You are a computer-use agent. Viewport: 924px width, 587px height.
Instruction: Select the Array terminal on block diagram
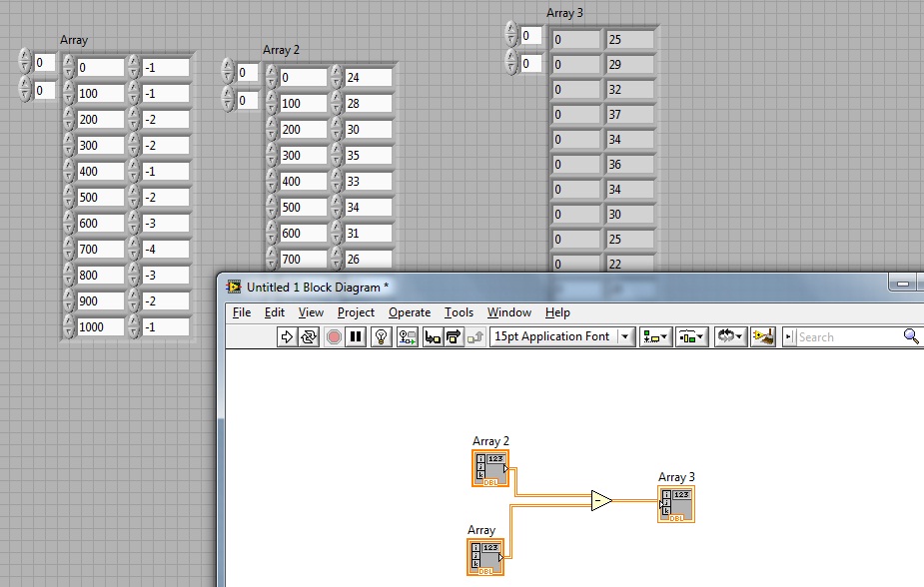coord(485,557)
